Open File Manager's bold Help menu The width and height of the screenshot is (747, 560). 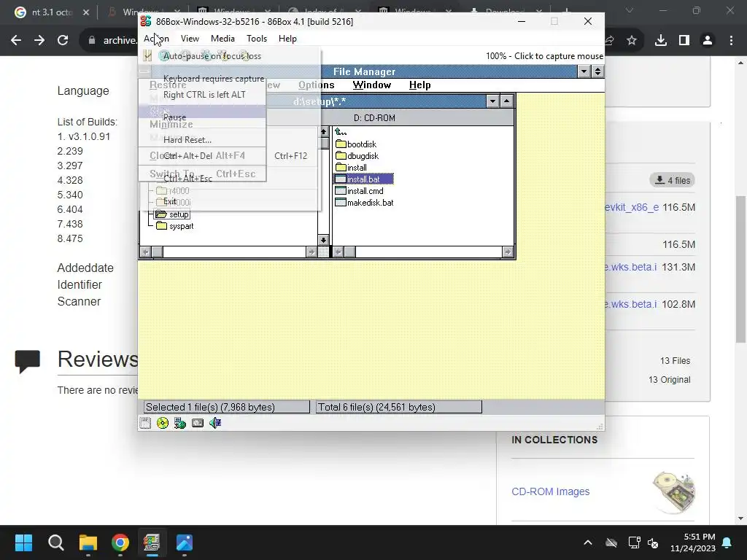click(419, 85)
